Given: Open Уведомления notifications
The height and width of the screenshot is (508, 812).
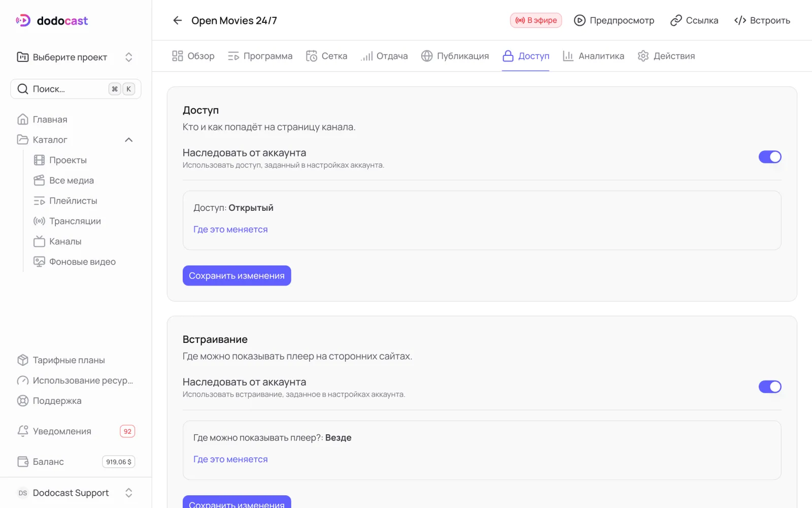Looking at the screenshot, I should 76,431.
